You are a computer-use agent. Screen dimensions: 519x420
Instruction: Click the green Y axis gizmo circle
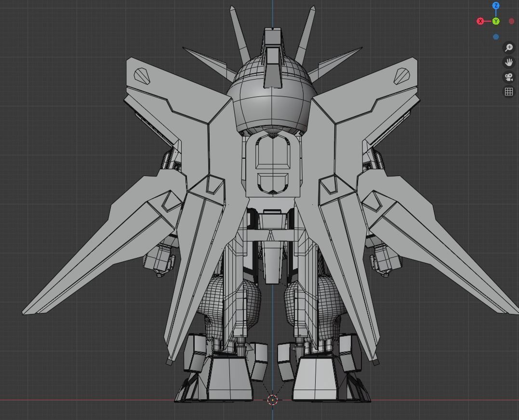[x=496, y=21]
